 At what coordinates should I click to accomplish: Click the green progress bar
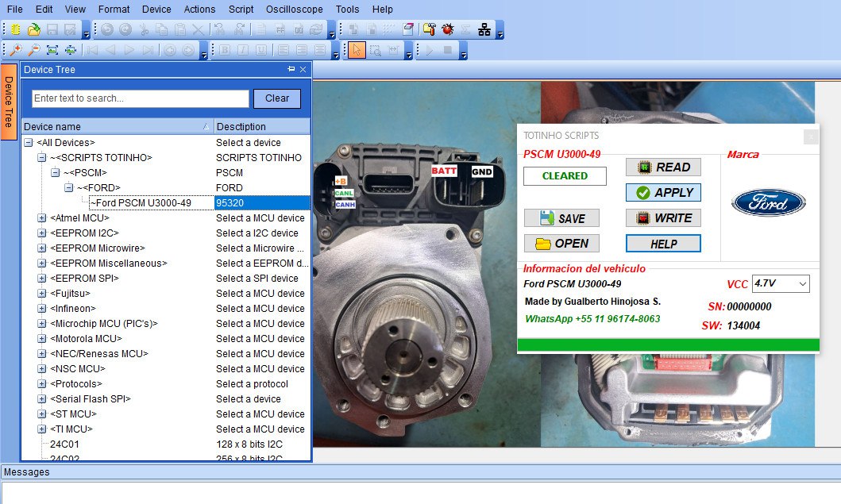tap(668, 344)
